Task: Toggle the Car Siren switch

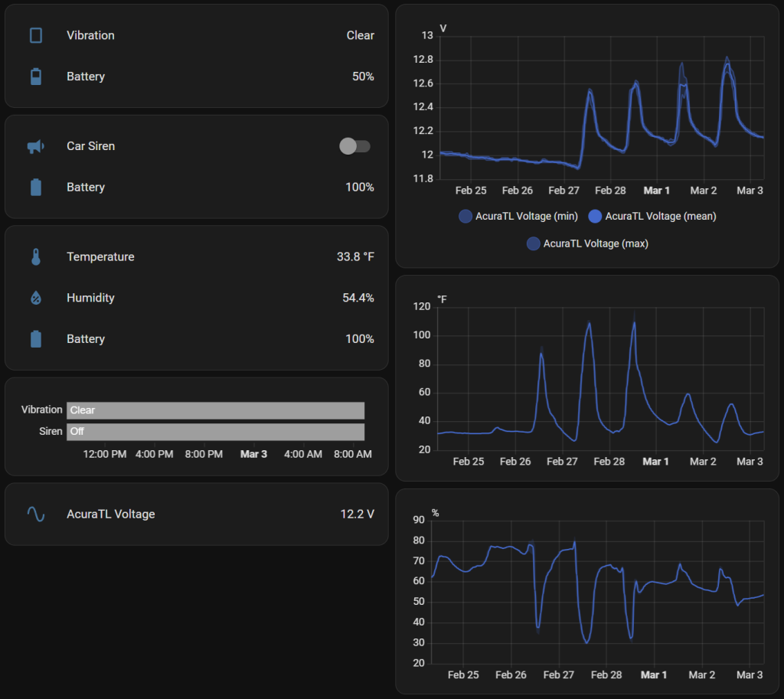Action: (354, 146)
